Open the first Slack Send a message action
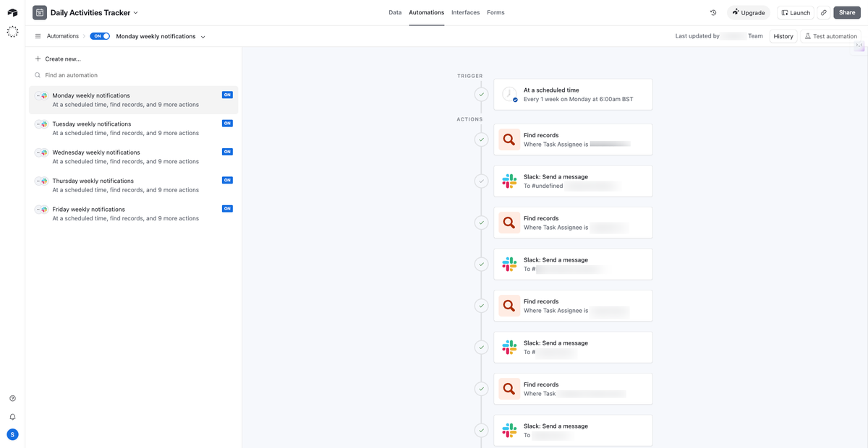This screenshot has height=448, width=868. coord(573,181)
